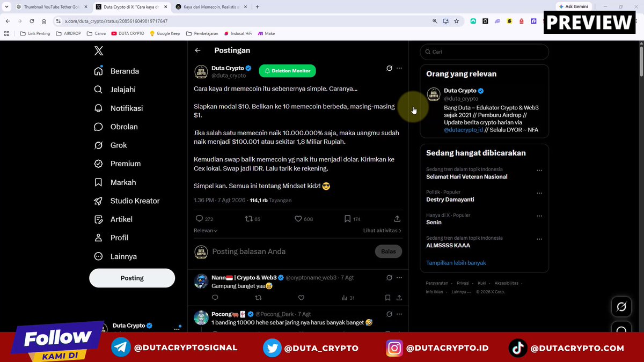Screen dimensions: 644x362
Task: Click the X logo in the sidebar
Action: (x=99, y=51)
